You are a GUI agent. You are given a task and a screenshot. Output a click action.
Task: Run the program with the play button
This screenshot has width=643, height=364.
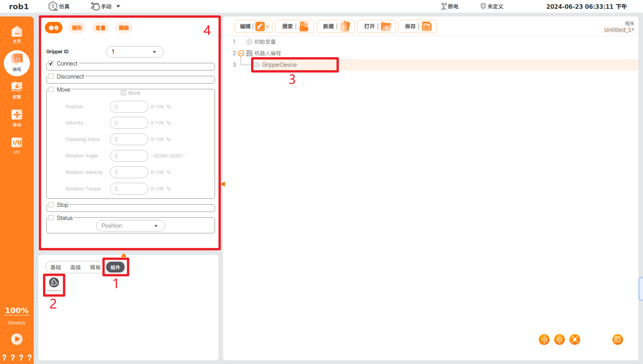[17, 339]
